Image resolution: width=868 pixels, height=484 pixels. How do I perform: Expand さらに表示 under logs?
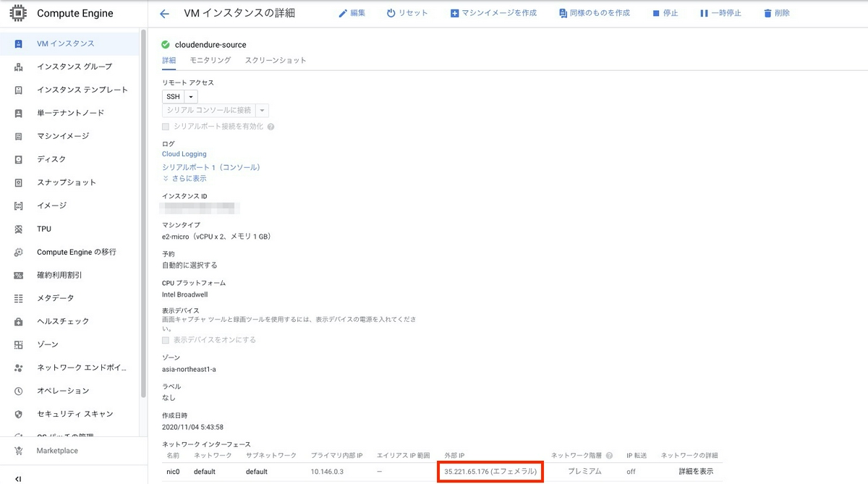[184, 179]
